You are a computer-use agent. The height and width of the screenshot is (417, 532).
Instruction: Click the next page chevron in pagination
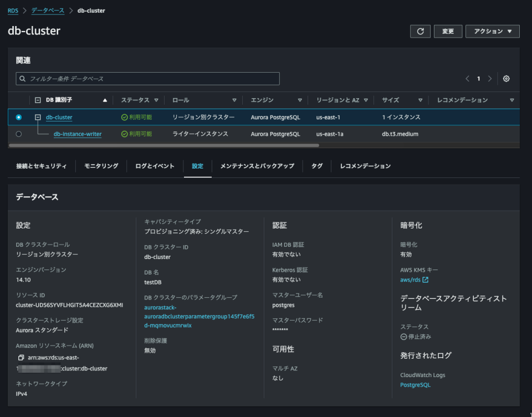coord(489,78)
